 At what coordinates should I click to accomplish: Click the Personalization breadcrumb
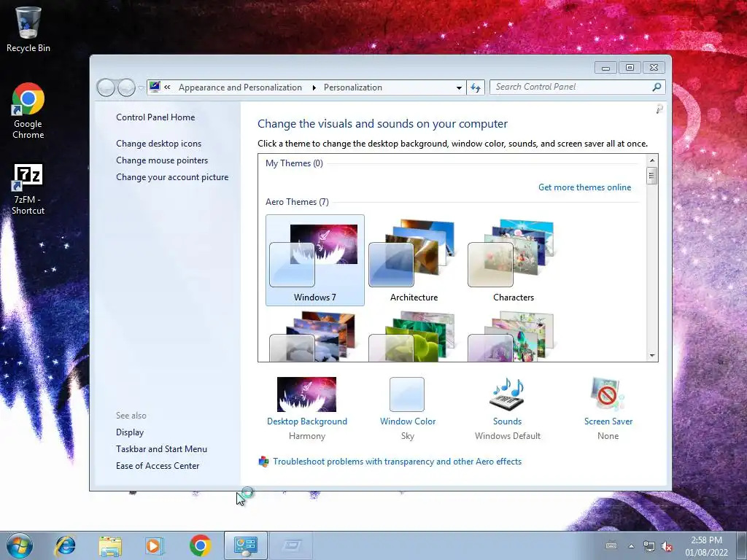pos(352,87)
